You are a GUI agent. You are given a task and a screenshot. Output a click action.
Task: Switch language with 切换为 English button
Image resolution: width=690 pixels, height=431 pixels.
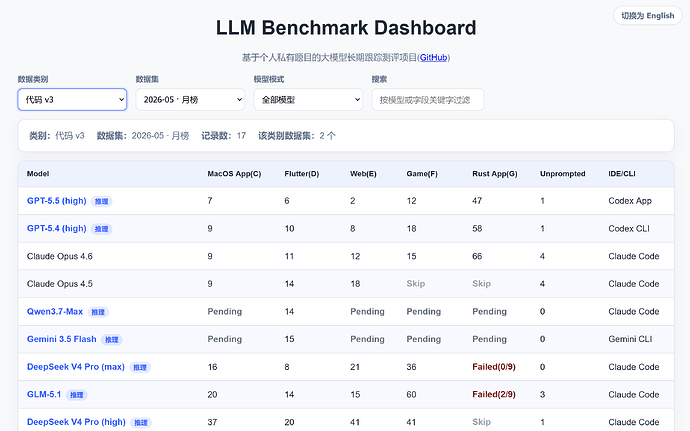647,16
